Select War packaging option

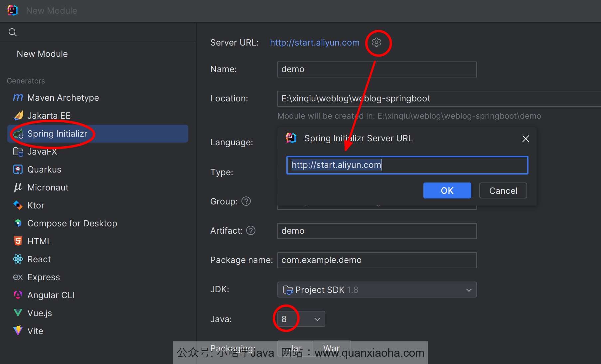pyautogui.click(x=332, y=348)
